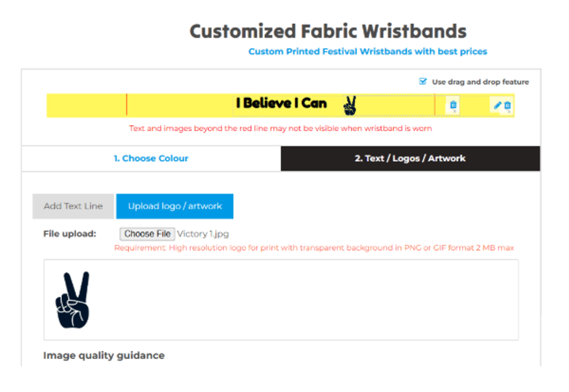
Task: Click the trash icon beside the victory logo
Action: (453, 106)
